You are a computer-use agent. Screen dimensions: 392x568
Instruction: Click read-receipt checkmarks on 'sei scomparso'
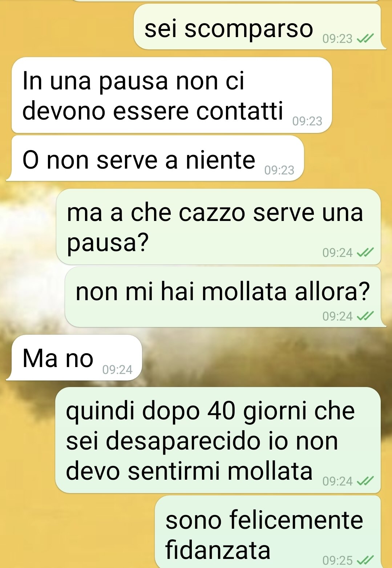[x=365, y=39]
